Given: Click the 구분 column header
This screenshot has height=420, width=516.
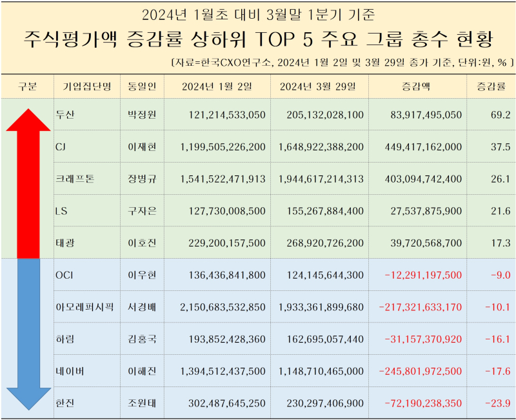Looking at the screenshot, I should (27, 86).
